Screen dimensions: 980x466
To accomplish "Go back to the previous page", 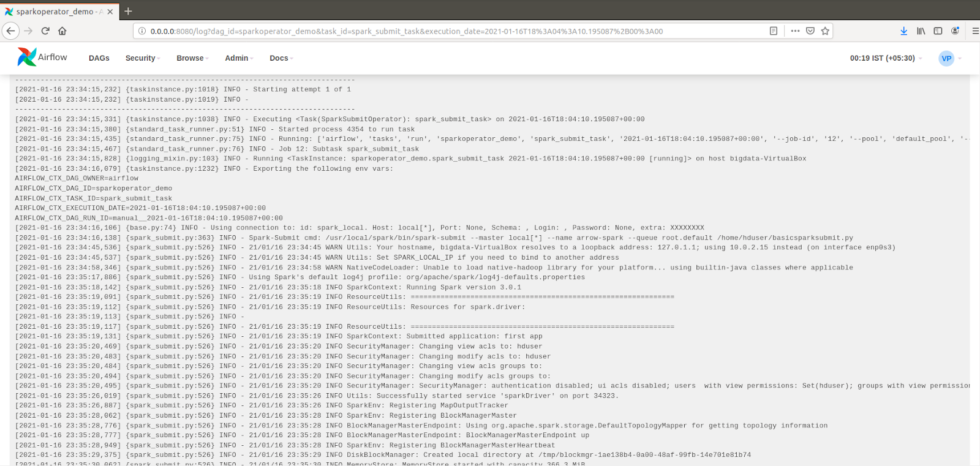I will [10, 31].
